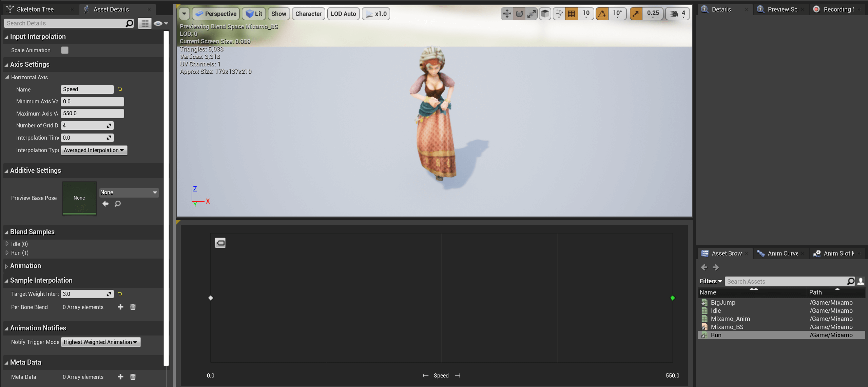Viewport: 868px width, 387px height.
Task: Select the translate gizmo tool in viewport
Action: [x=507, y=14]
